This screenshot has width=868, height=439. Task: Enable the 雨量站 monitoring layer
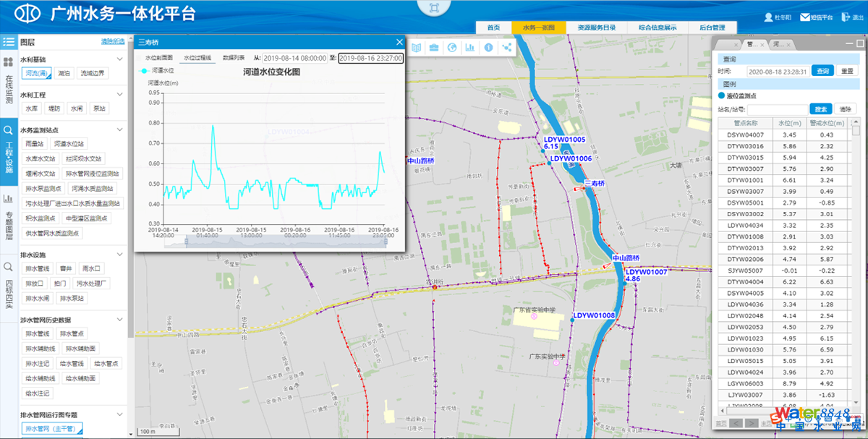tap(35, 144)
